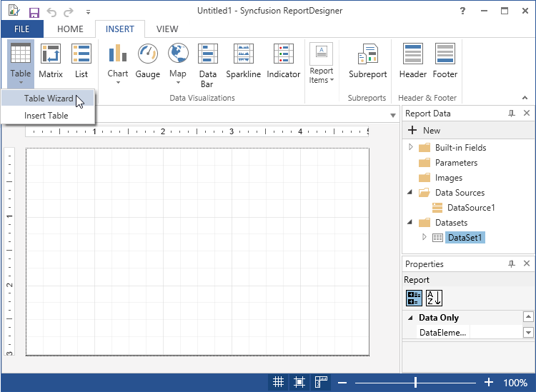The height and width of the screenshot is (392, 536).
Task: Add a report Footer
Action: 445,61
